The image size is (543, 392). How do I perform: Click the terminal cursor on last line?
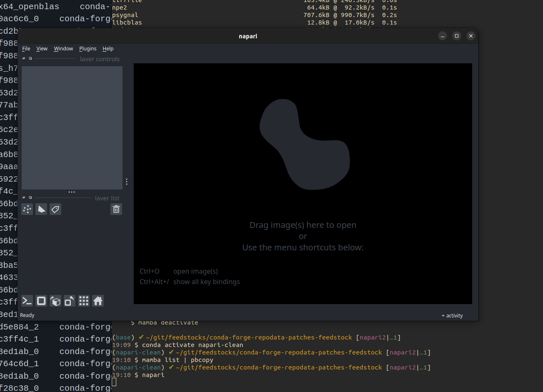[114, 382]
